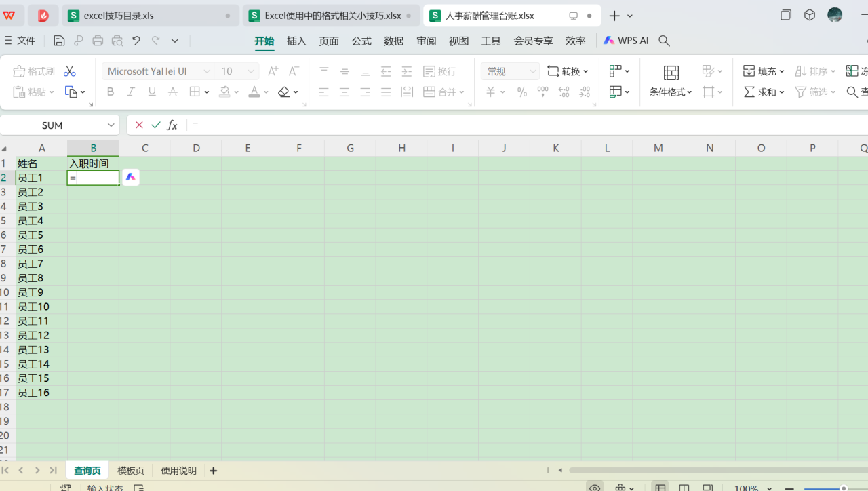Open the 文件 File menu
The width and height of the screenshot is (868, 491).
(x=20, y=41)
